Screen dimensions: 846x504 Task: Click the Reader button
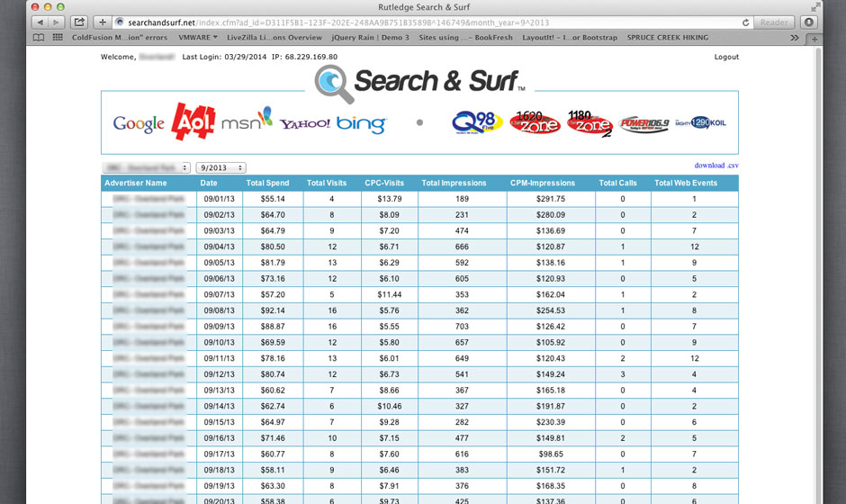click(x=774, y=22)
